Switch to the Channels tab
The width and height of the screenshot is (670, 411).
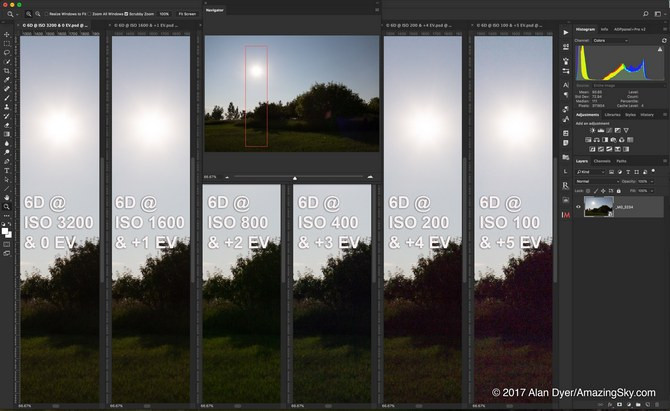[603, 161]
